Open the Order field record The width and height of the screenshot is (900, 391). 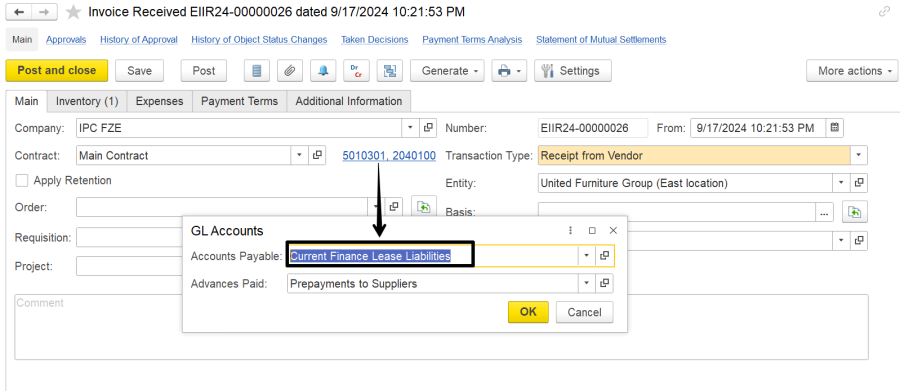point(394,207)
